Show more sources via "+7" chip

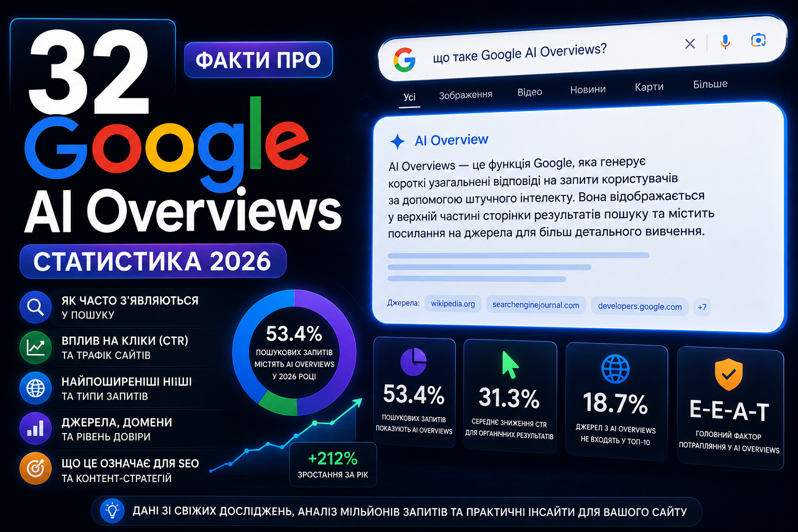coord(702,307)
